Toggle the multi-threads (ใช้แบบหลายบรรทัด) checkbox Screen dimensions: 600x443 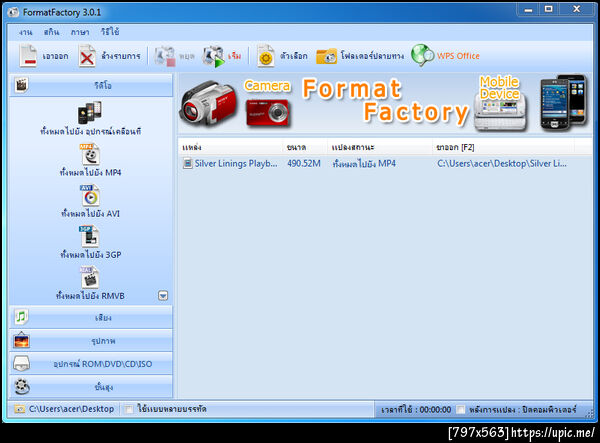click(129, 409)
